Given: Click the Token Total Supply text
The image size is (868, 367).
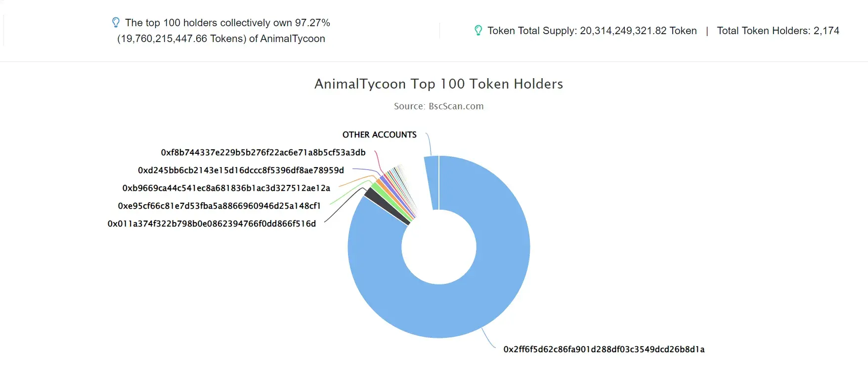Looking at the screenshot, I should point(592,31).
